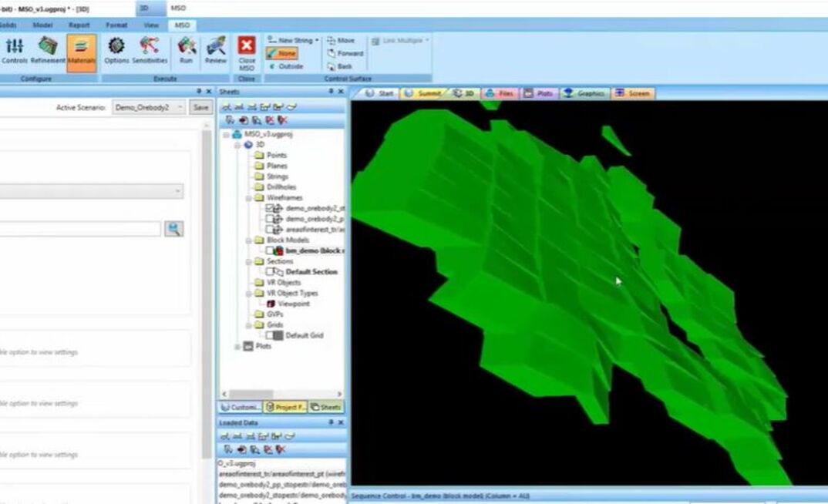
Task: Toggle the areaofinterest wireframe checkbox
Action: (x=270, y=227)
